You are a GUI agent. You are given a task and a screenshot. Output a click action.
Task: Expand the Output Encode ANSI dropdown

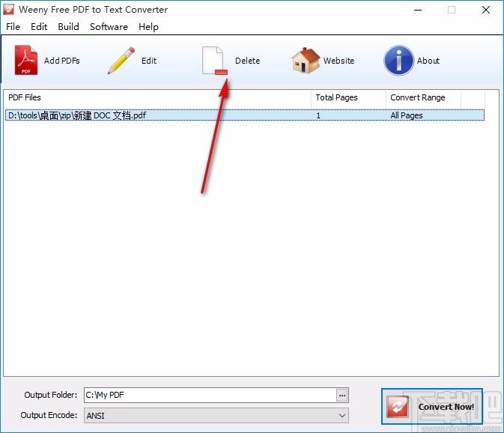pyautogui.click(x=342, y=416)
